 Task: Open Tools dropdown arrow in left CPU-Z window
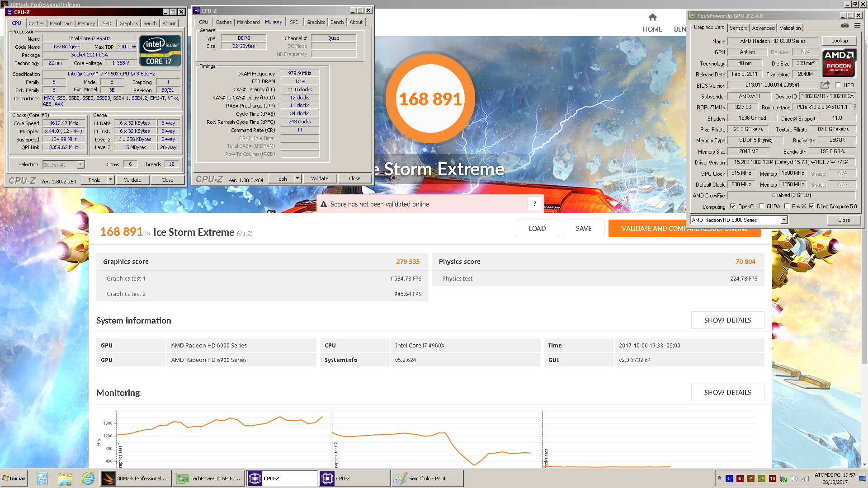110,180
